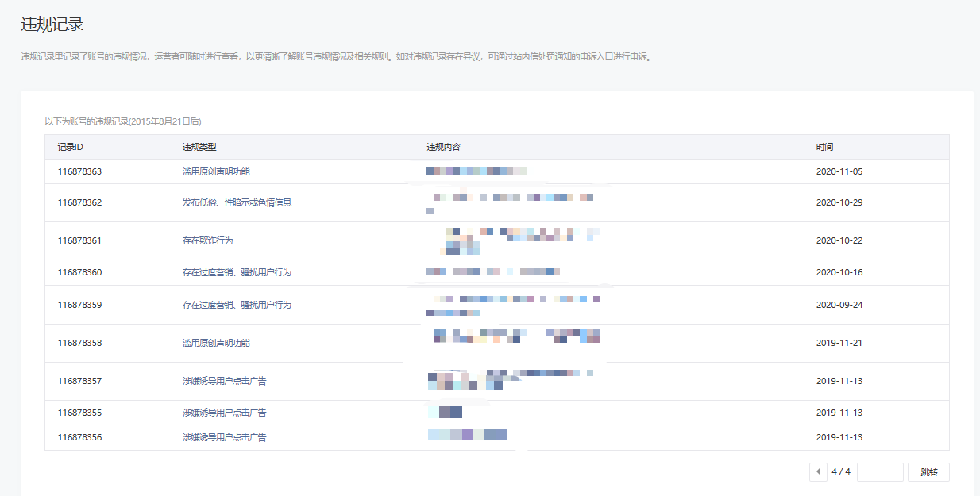Open 涉嫌诱导用户点击广告 link for record 116878355
Image resolution: width=980 pixels, height=496 pixels.
(x=224, y=413)
